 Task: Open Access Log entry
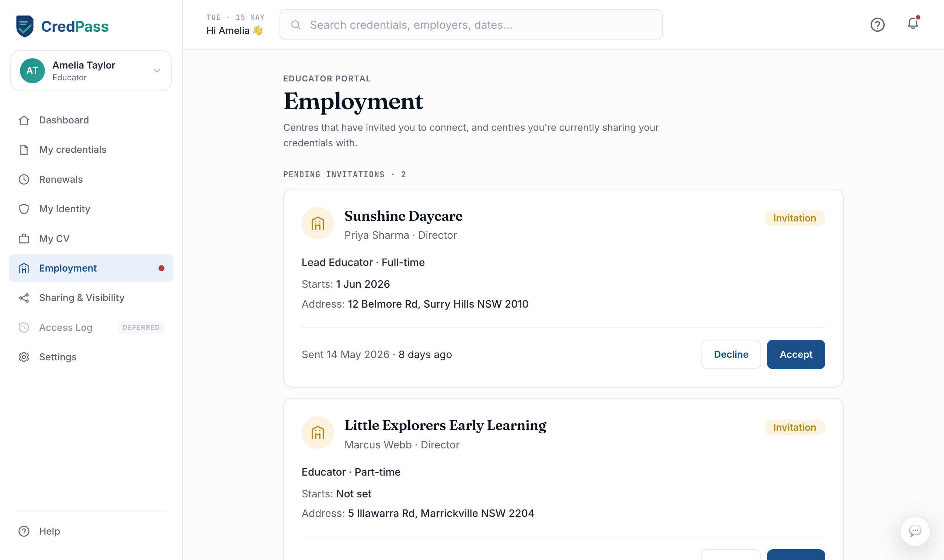[x=91, y=328]
